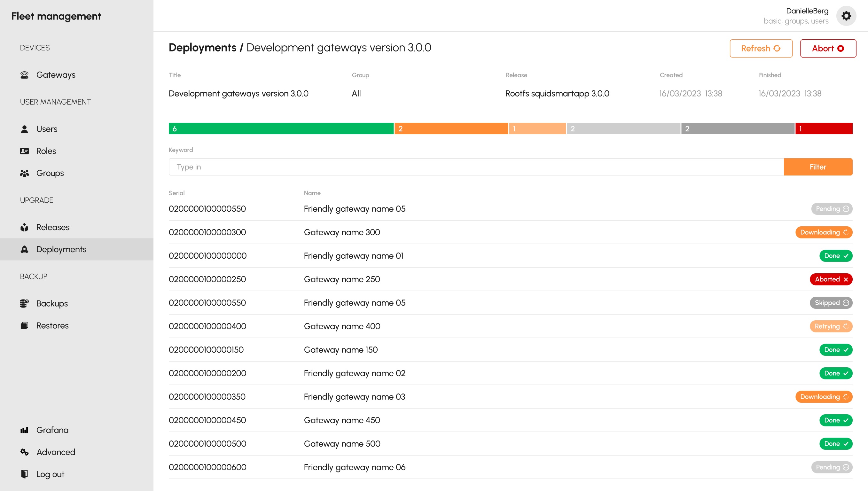This screenshot has width=868, height=491.
Task: Click the pending icon on Friendly gateway name 06
Action: (846, 467)
